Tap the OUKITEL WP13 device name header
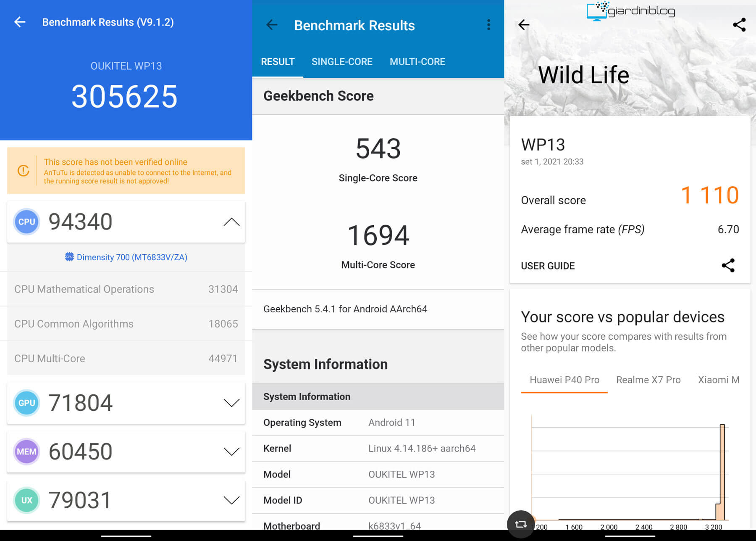This screenshot has height=541, width=756. click(126, 66)
